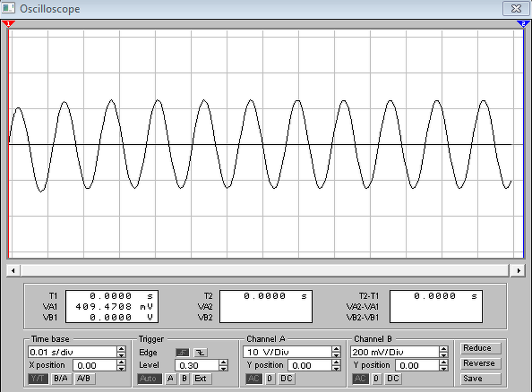Decrease the Trigger Level value
The height and width of the screenshot is (392, 532).
click(x=224, y=368)
